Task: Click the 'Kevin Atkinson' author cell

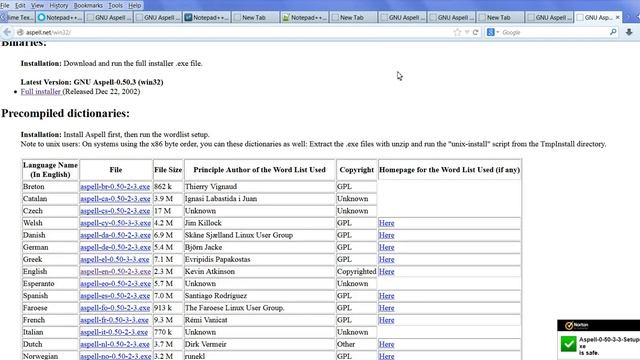Action: click(260, 271)
